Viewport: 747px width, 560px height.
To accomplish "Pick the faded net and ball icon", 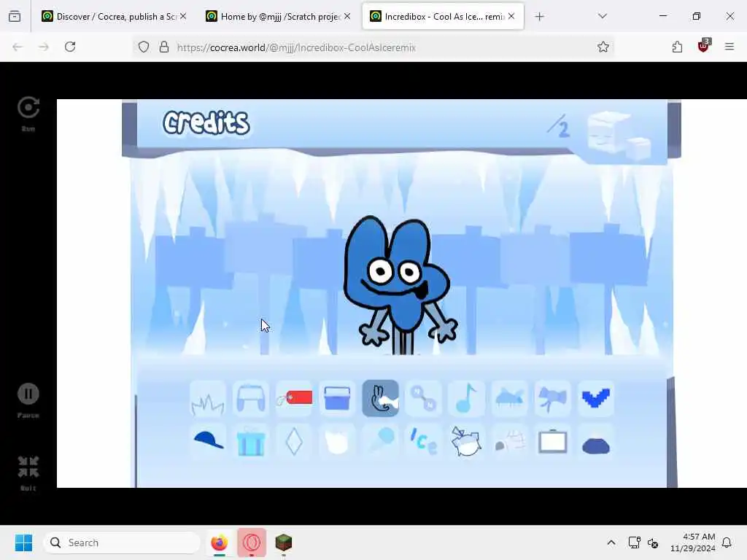I will 509,441.
